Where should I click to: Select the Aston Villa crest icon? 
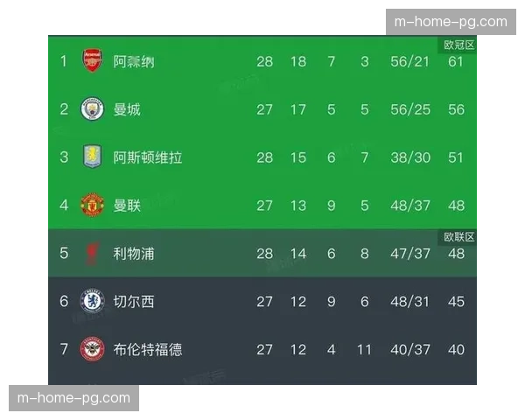point(92,157)
